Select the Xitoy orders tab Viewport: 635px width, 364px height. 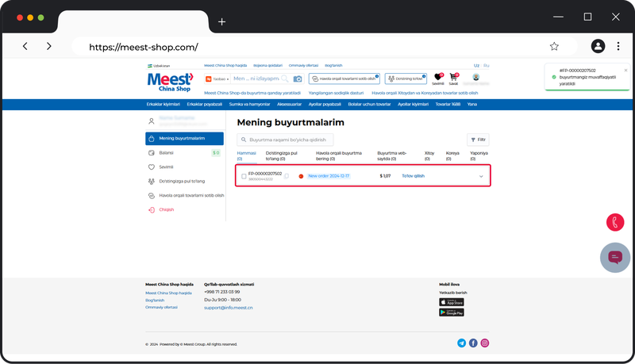(x=429, y=154)
